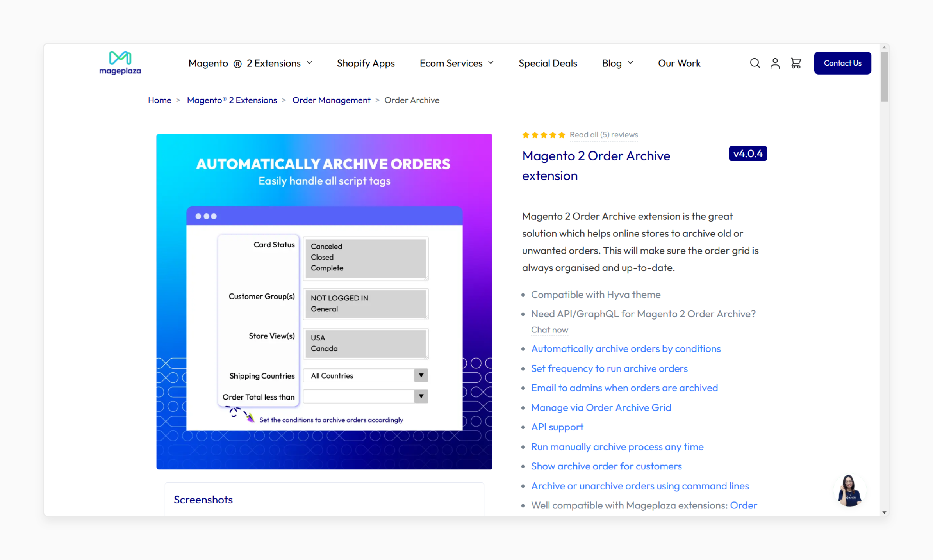Open the Order link in Mageplaza extensions line

(743, 505)
